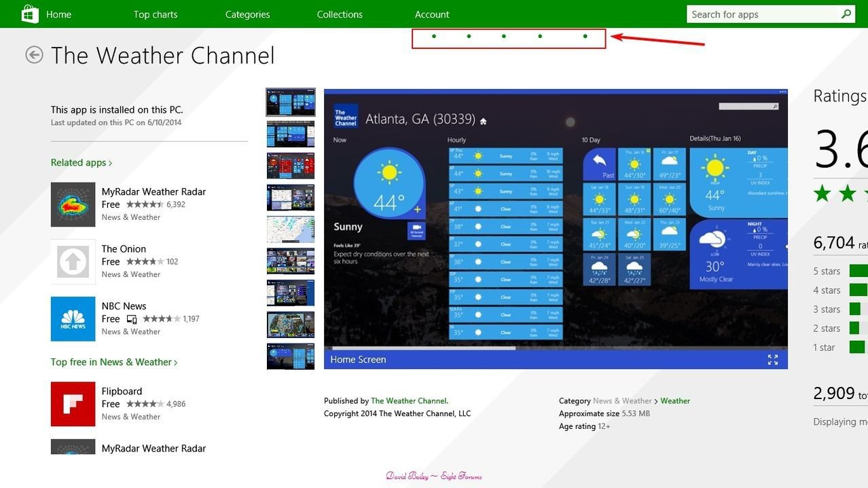Viewport: 868px width, 488px height.
Task: Open the Weather subcategory link
Action: (675, 400)
